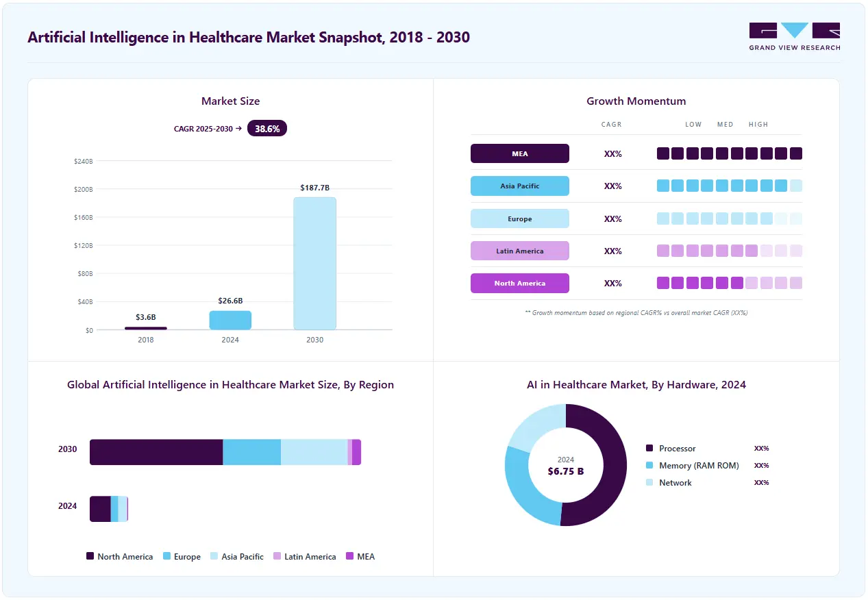
Task: Click the Asia Pacific row CAGR XX% value
Action: (x=613, y=186)
